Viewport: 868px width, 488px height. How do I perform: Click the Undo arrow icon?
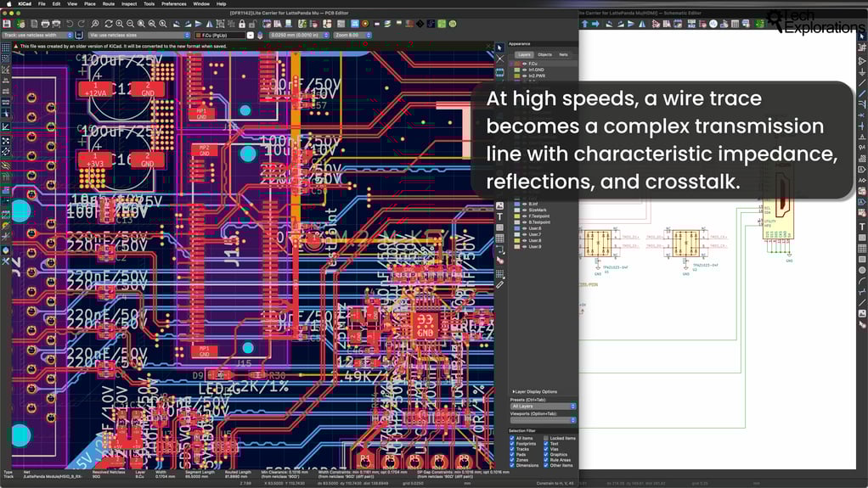click(70, 23)
